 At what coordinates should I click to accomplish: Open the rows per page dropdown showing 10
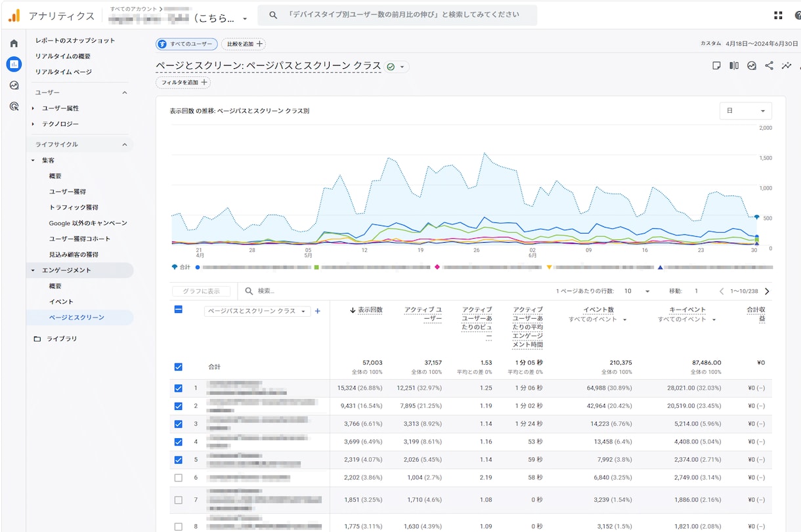(x=636, y=291)
